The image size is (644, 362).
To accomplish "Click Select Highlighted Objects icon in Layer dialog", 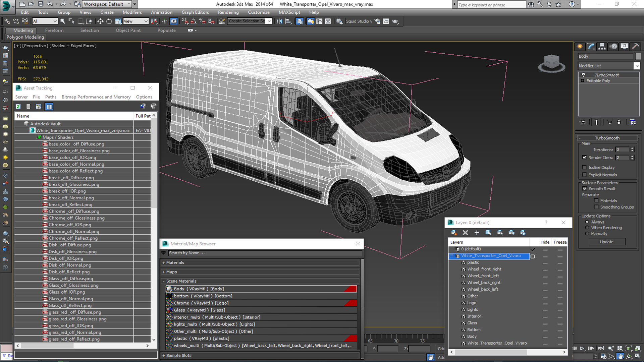I will 488,232.
